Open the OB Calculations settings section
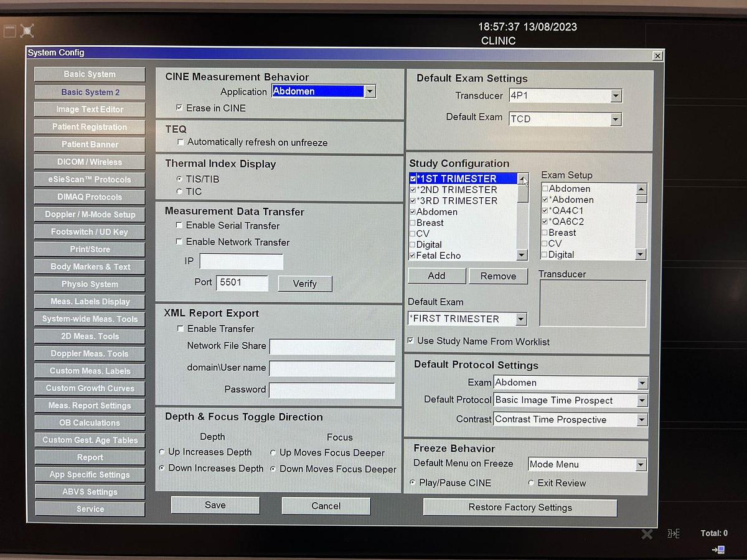 point(89,422)
